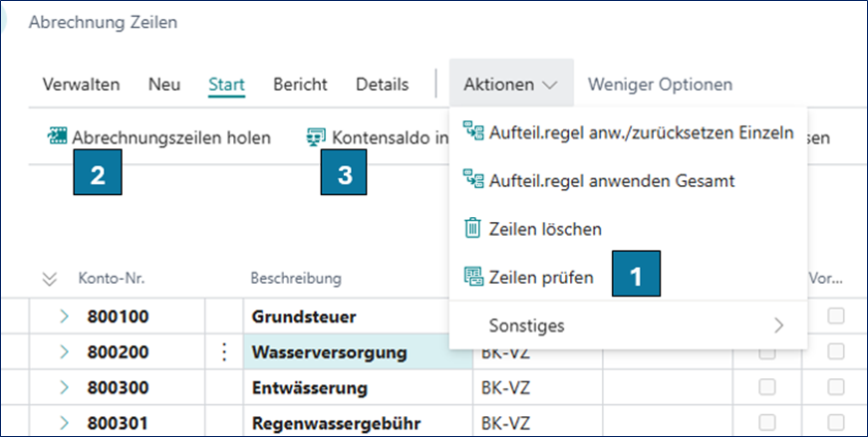The height and width of the screenshot is (437, 868).
Task: Choose Zeilen löschen from the Aktionen menu
Action: click(x=628, y=229)
